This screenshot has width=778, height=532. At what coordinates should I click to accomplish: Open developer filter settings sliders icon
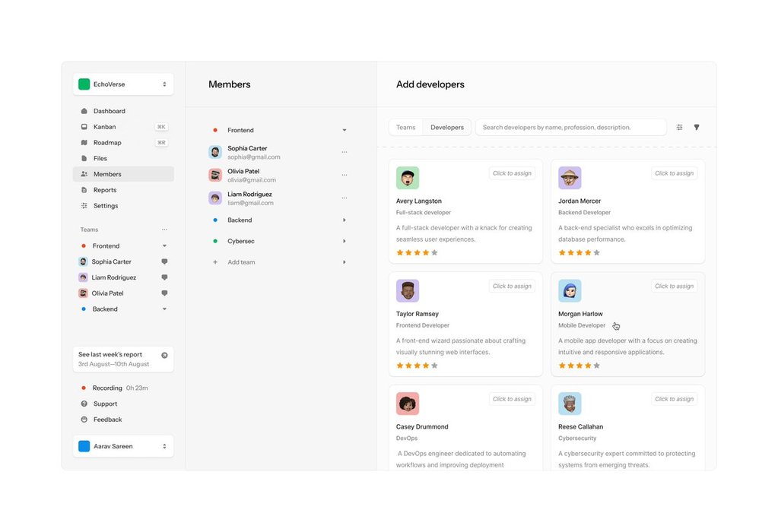679,128
